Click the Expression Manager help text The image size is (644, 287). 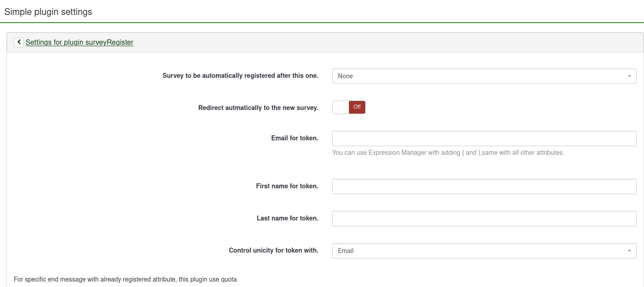point(448,153)
